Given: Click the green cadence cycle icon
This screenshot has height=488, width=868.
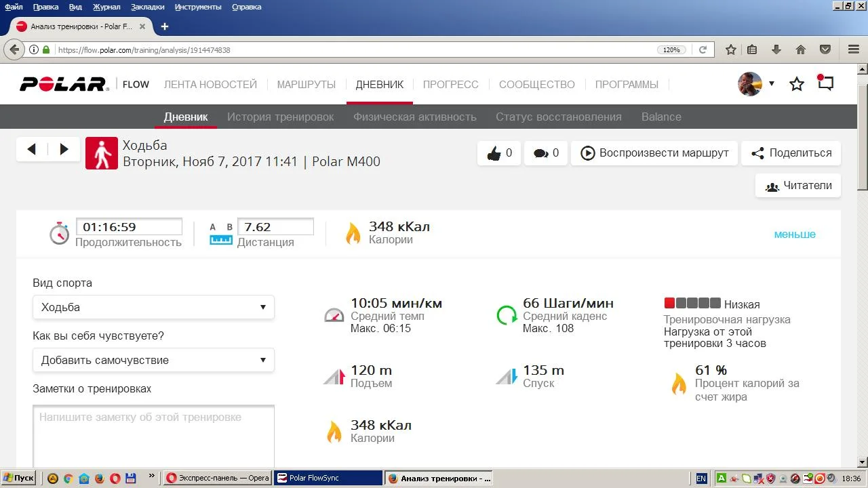Looking at the screenshot, I should (507, 315).
